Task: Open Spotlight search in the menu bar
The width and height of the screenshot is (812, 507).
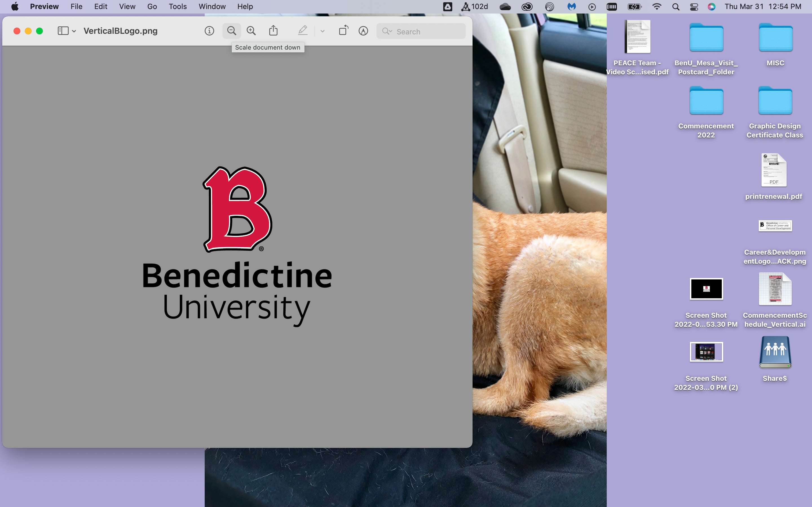Action: tap(676, 7)
